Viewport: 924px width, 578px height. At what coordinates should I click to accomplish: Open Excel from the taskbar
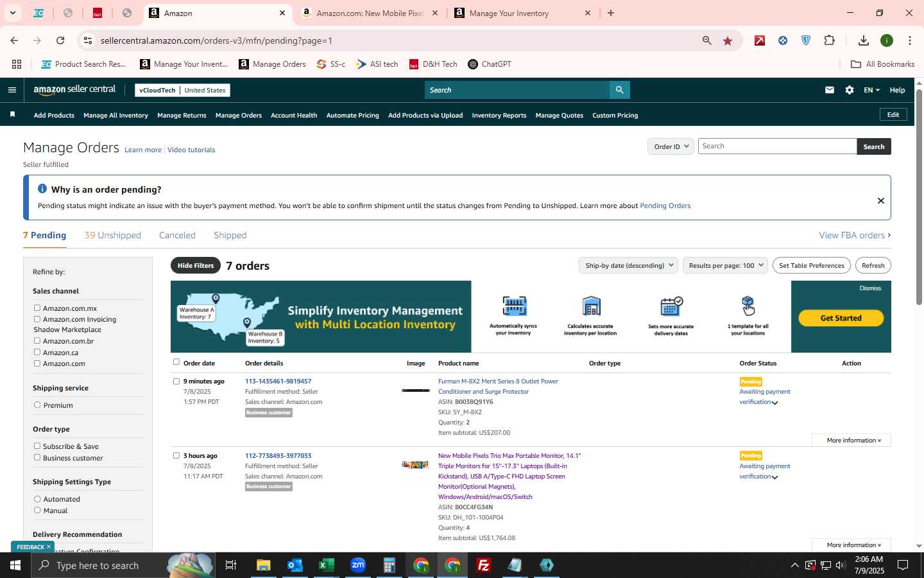pyautogui.click(x=326, y=565)
